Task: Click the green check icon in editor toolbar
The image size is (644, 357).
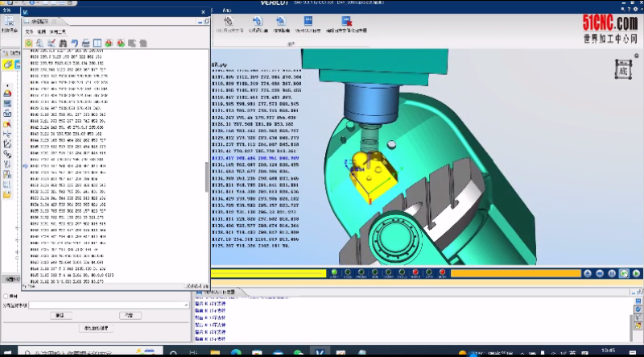Action: pos(28,43)
